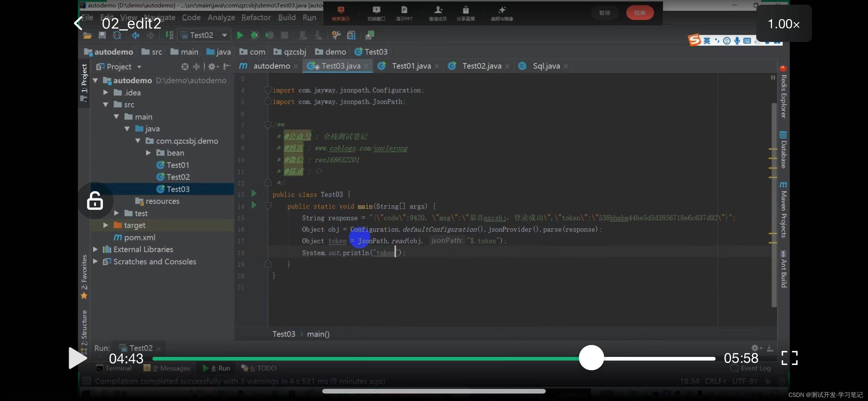Start debugging with the Debug bug icon

[x=254, y=35]
